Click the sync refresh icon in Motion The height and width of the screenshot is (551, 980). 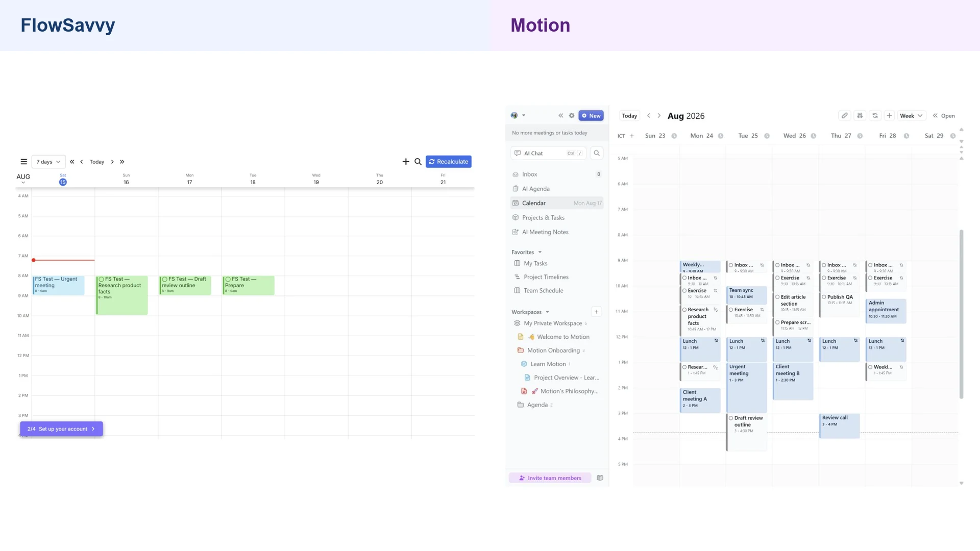(x=875, y=116)
